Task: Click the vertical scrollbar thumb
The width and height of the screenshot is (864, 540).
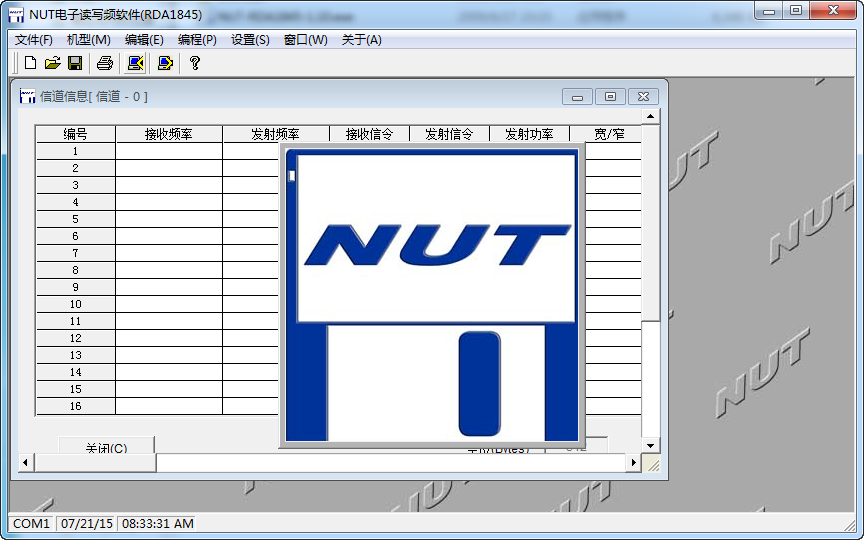Action: [x=651, y=223]
